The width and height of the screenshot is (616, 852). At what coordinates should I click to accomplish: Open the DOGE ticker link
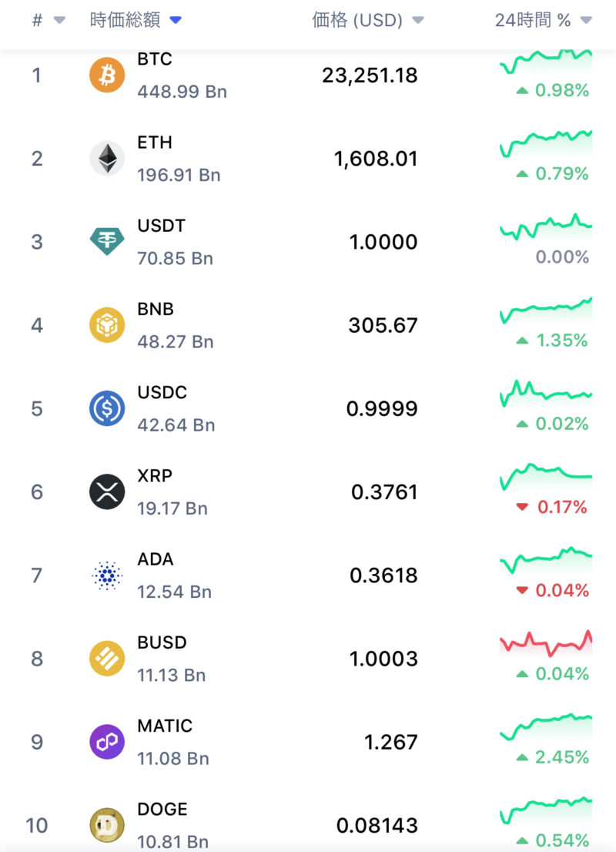162,809
